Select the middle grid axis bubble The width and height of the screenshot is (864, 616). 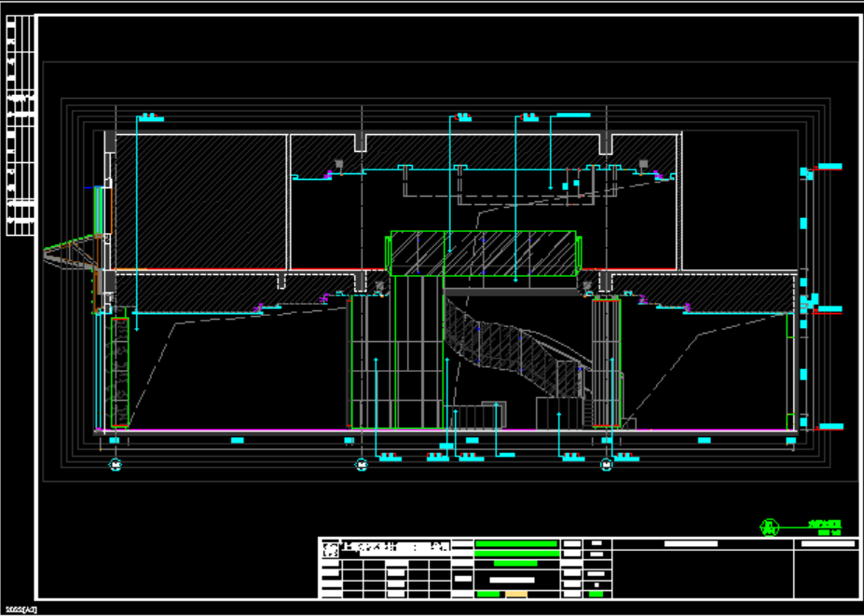click(x=362, y=466)
